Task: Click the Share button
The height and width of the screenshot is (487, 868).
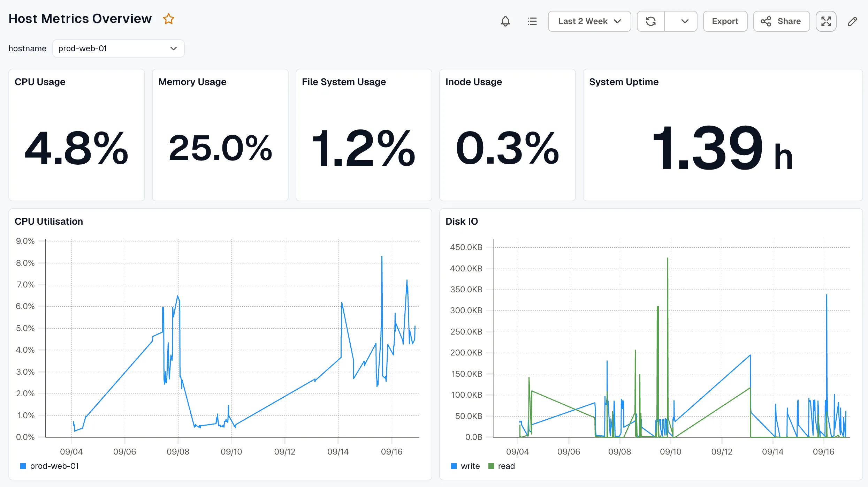Action: [x=782, y=21]
